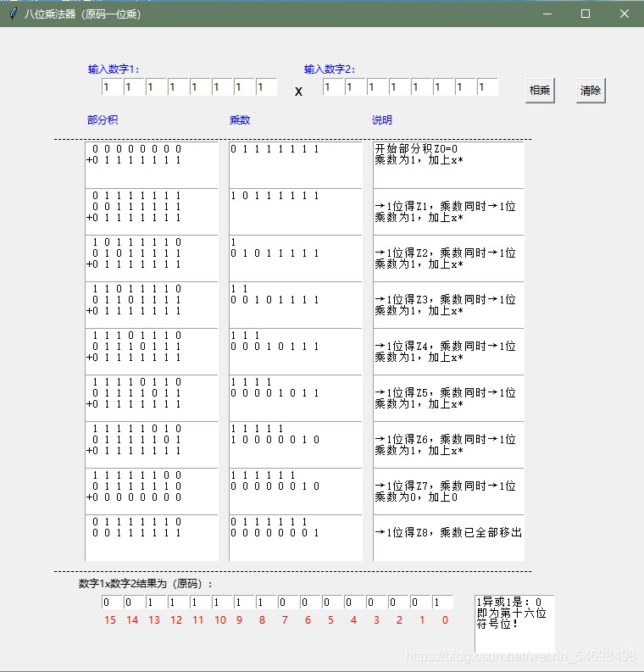644x672 pixels.
Task: Select the first bit field of 输入数字1
Action: 112,87
